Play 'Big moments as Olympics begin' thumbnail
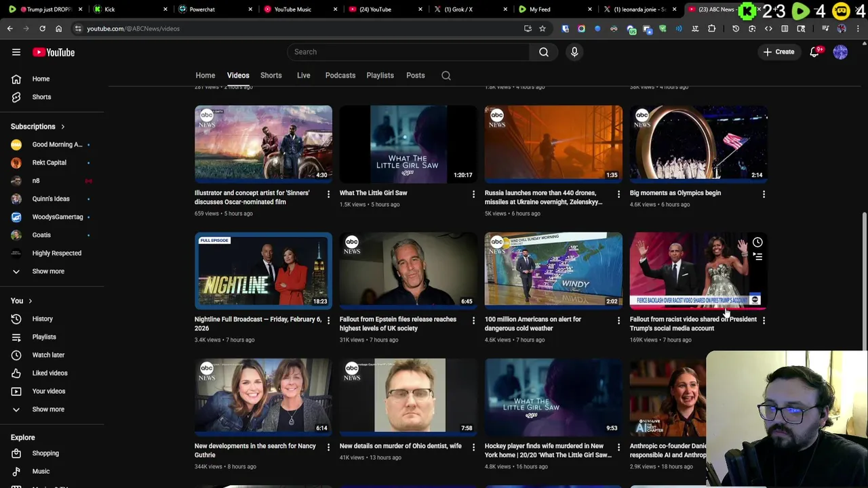 (698, 144)
